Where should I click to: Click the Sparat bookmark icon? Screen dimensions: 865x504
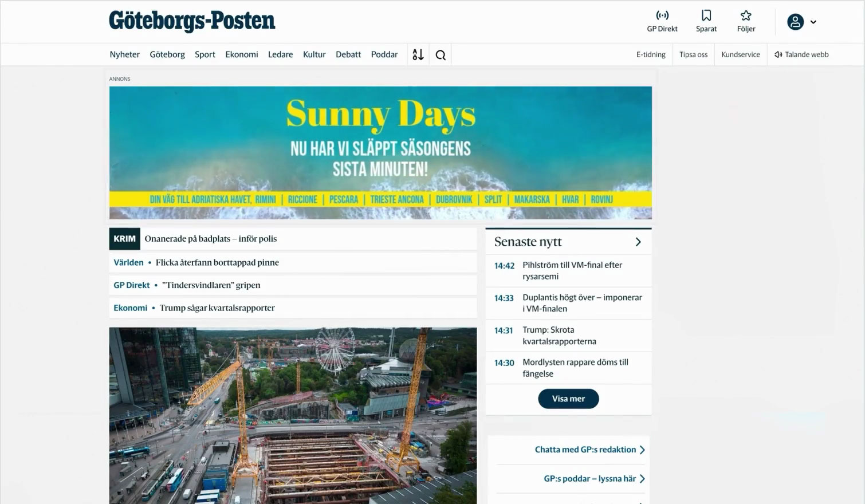[706, 16]
